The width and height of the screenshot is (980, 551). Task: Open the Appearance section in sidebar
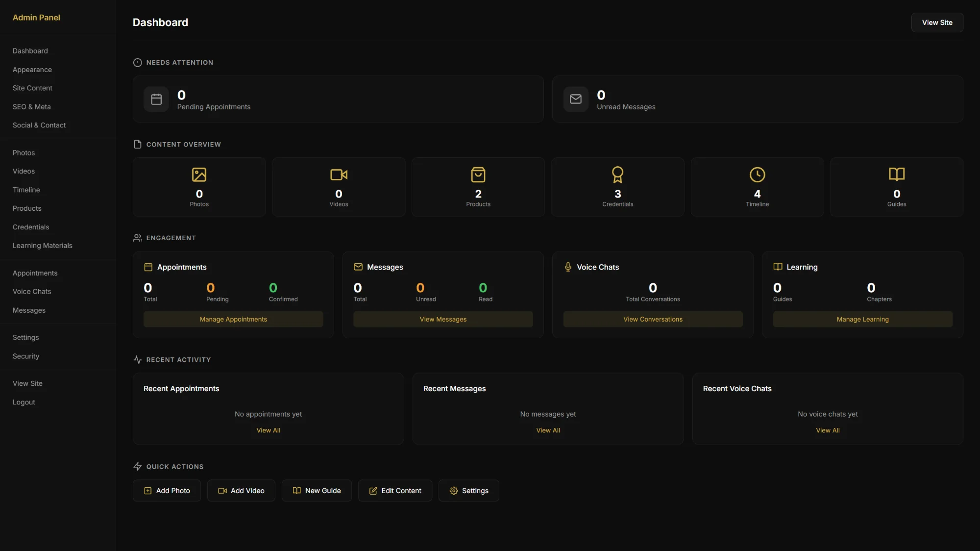[32, 69]
